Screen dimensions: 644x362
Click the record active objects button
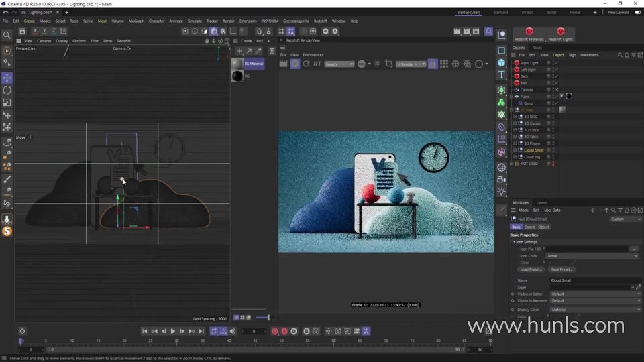275,331
